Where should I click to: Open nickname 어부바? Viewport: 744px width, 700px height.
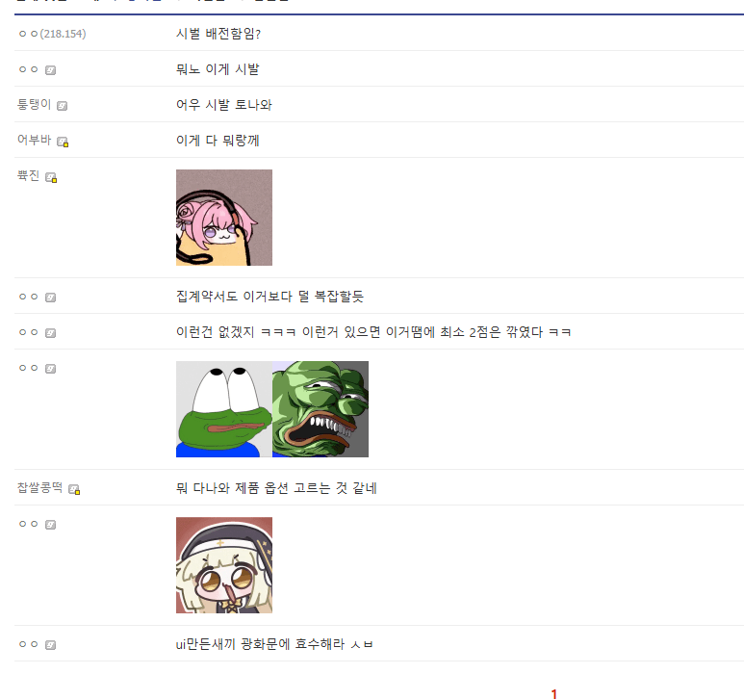[34, 140]
